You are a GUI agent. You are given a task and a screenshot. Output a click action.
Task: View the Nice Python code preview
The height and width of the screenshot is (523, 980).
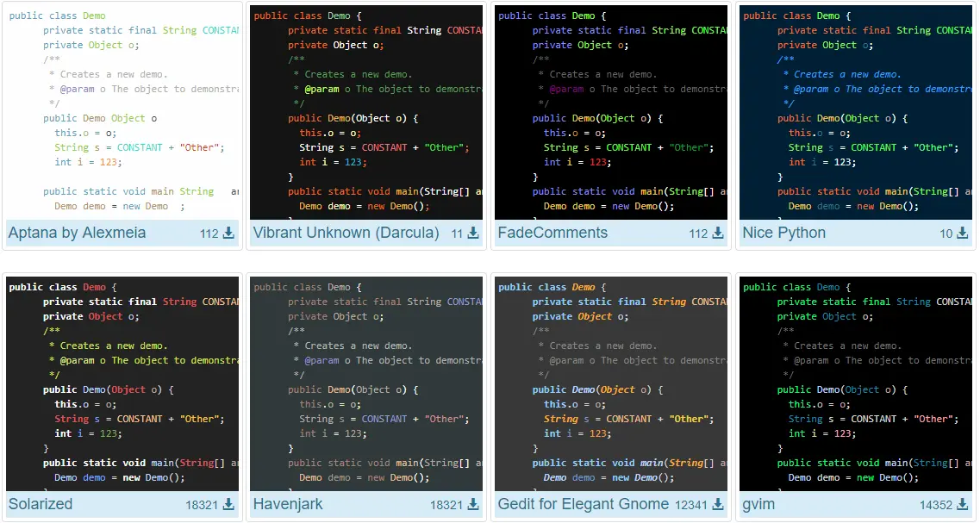click(856, 113)
